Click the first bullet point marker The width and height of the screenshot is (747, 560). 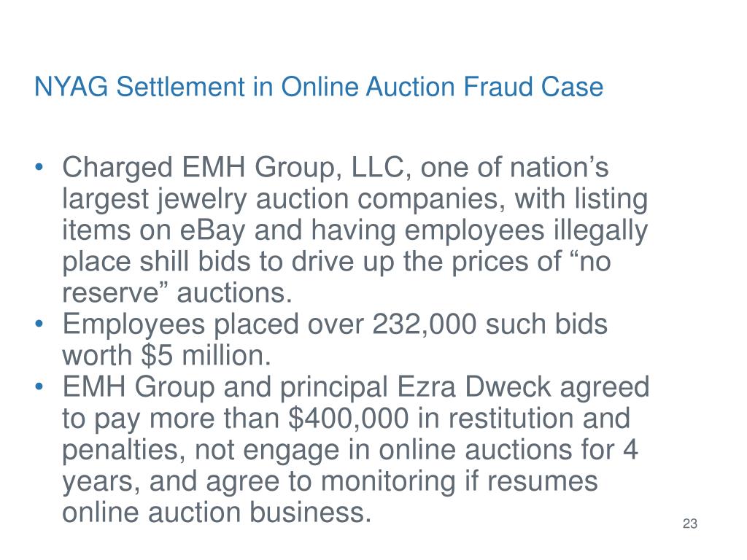(39, 168)
